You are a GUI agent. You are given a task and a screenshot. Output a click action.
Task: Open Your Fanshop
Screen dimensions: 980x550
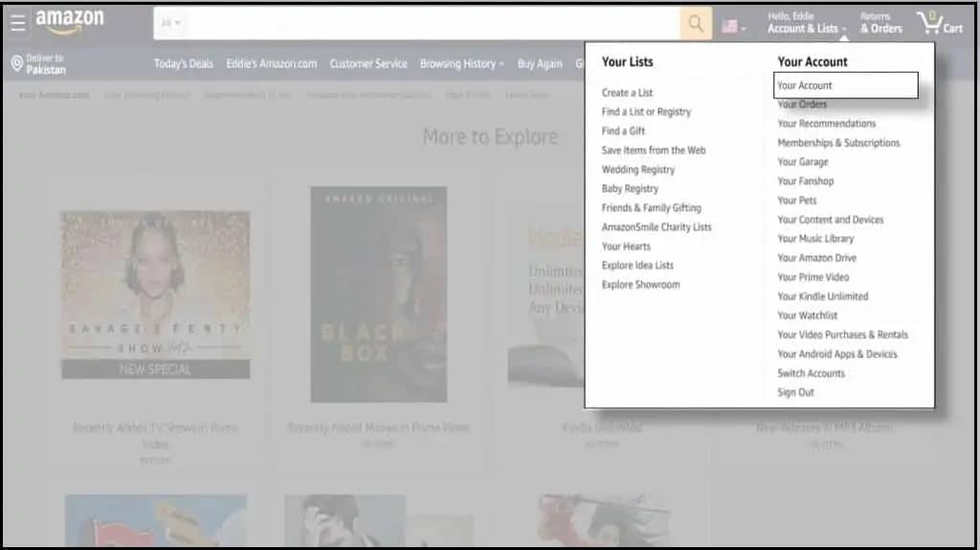tap(805, 181)
